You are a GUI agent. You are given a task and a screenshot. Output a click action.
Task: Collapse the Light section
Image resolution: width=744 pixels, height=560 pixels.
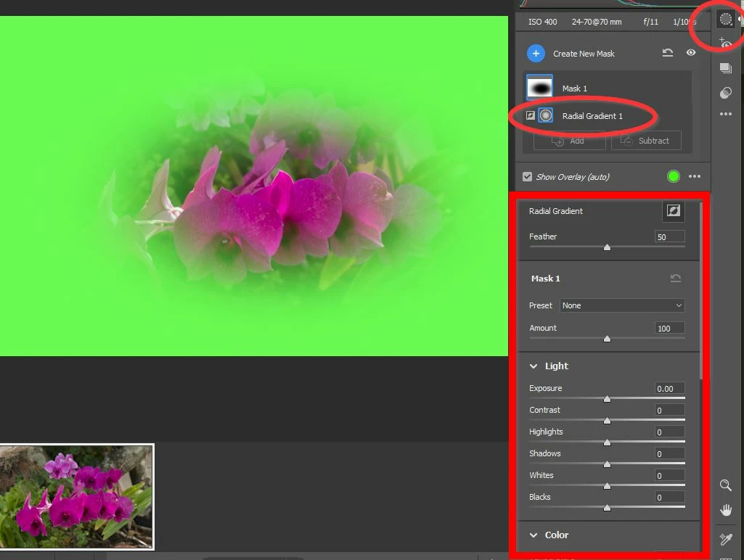(x=534, y=366)
